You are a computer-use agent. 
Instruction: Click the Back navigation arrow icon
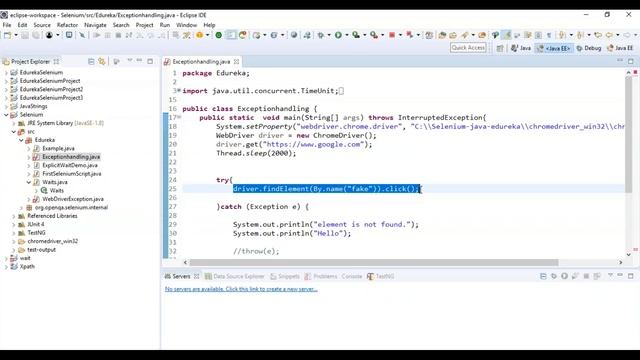[609, 35]
